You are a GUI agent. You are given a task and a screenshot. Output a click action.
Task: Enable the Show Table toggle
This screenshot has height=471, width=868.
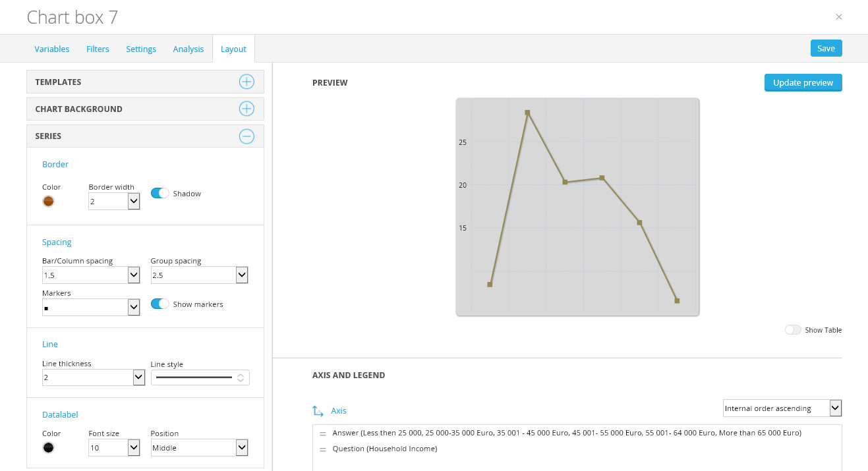pos(793,330)
